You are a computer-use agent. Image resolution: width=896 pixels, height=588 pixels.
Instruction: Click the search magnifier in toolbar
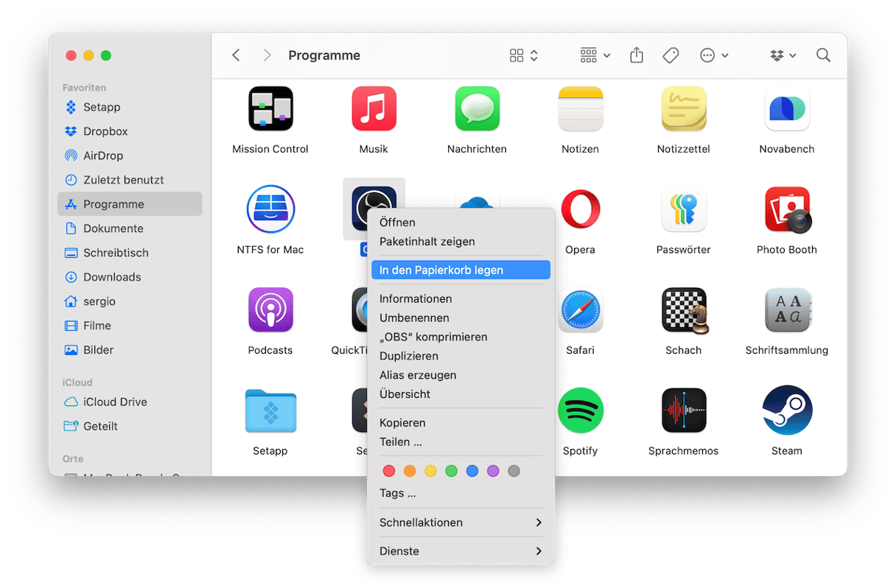[823, 55]
